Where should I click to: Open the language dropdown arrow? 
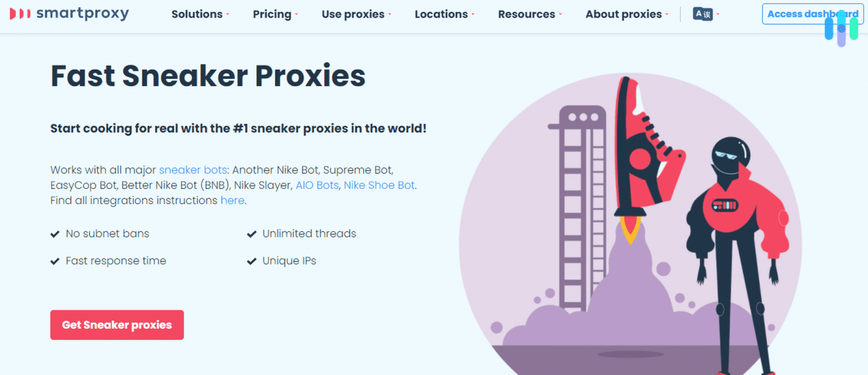[x=717, y=14]
